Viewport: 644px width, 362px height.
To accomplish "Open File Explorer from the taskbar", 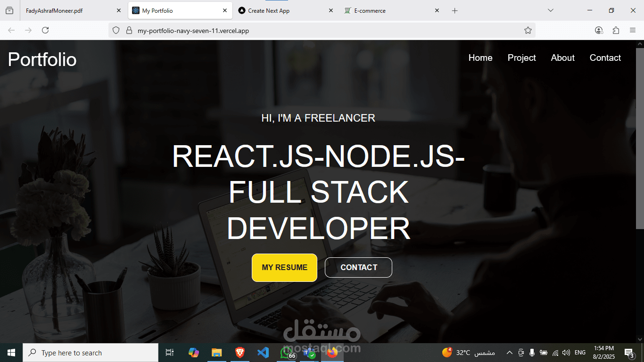I will pyautogui.click(x=216, y=353).
